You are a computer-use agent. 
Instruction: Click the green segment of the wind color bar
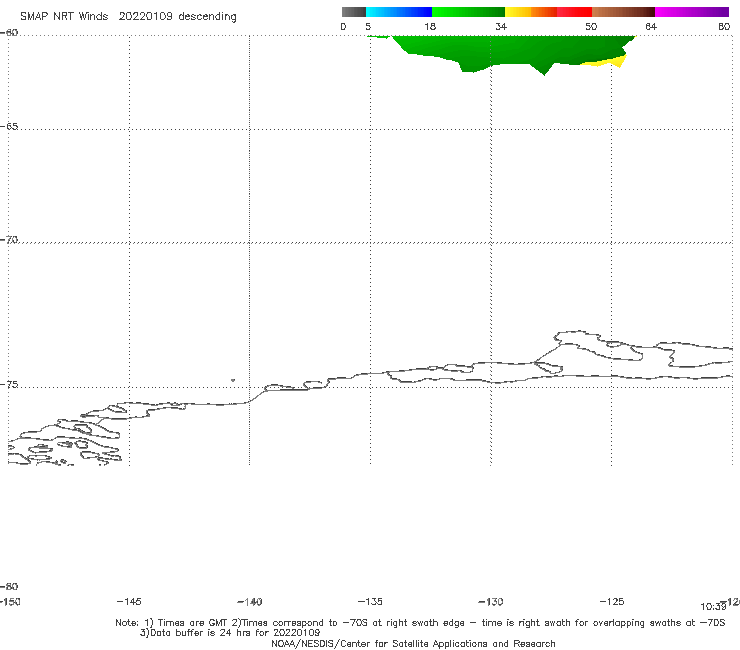click(x=468, y=12)
